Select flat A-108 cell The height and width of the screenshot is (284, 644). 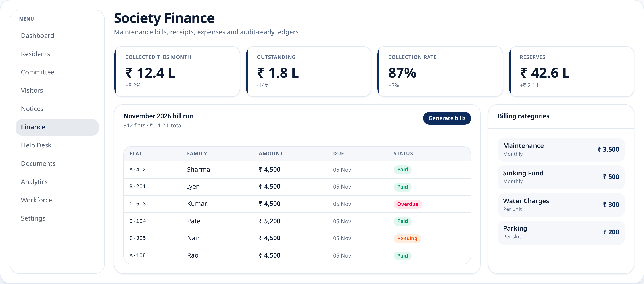pyautogui.click(x=137, y=255)
